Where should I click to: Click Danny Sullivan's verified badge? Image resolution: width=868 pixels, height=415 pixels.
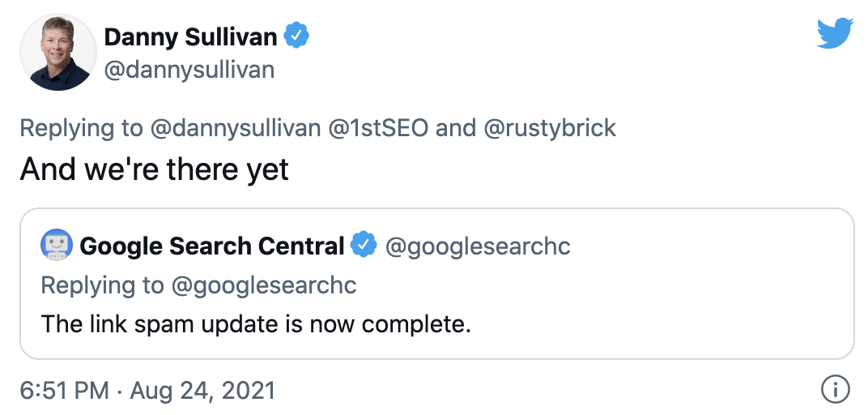coord(296,36)
